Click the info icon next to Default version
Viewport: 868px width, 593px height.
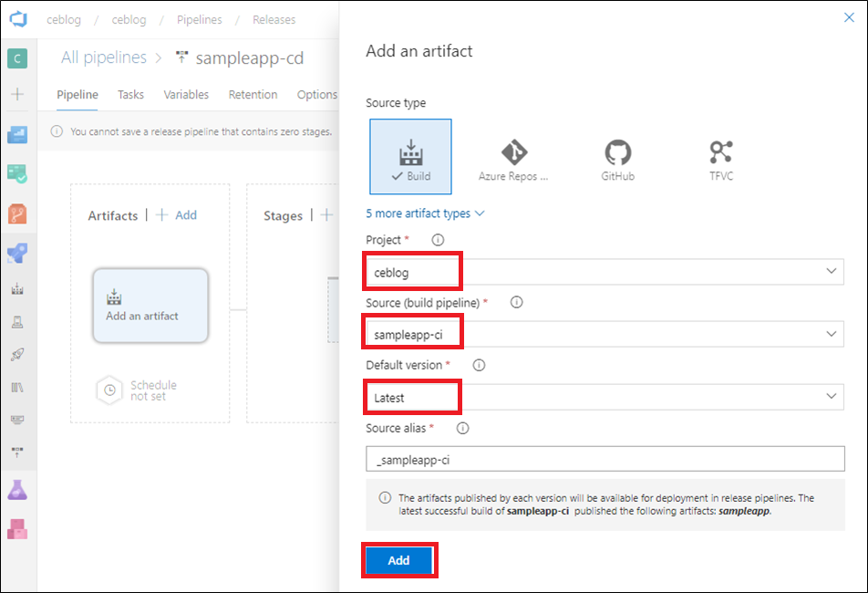pos(479,365)
